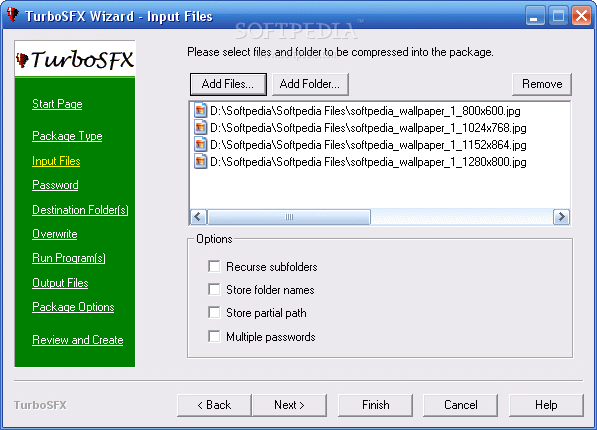Maximize the TurboSFX Wizard window

coord(558,16)
